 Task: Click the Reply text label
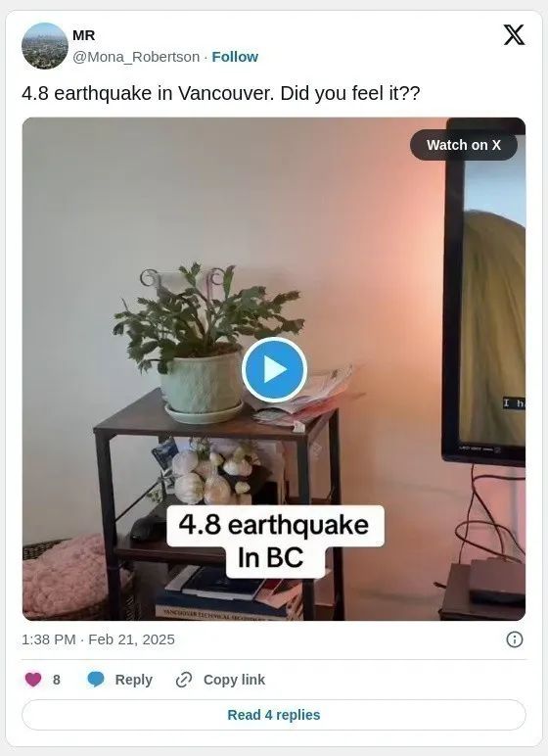pos(133,680)
